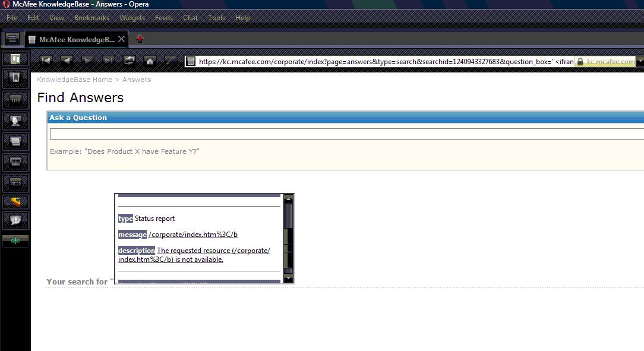This screenshot has height=351, width=644.
Task: Follow the KnowledgeBase Home breadcrumb link
Action: (x=74, y=80)
